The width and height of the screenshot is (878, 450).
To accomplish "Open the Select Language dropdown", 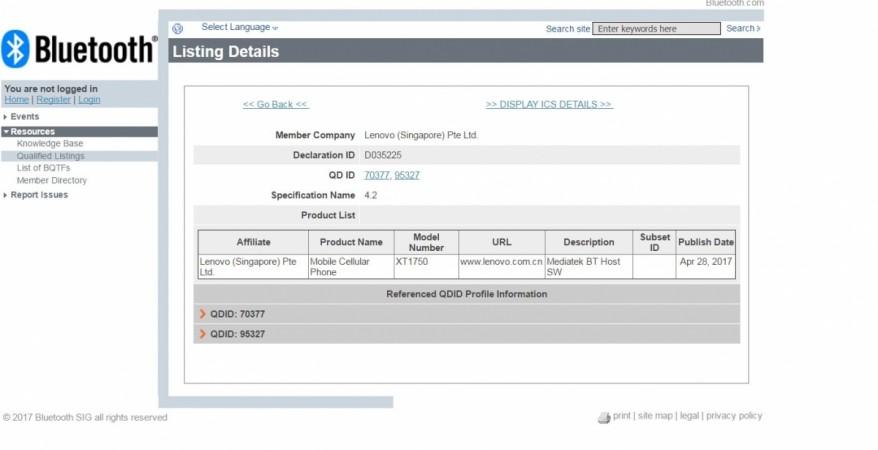I will (240, 27).
